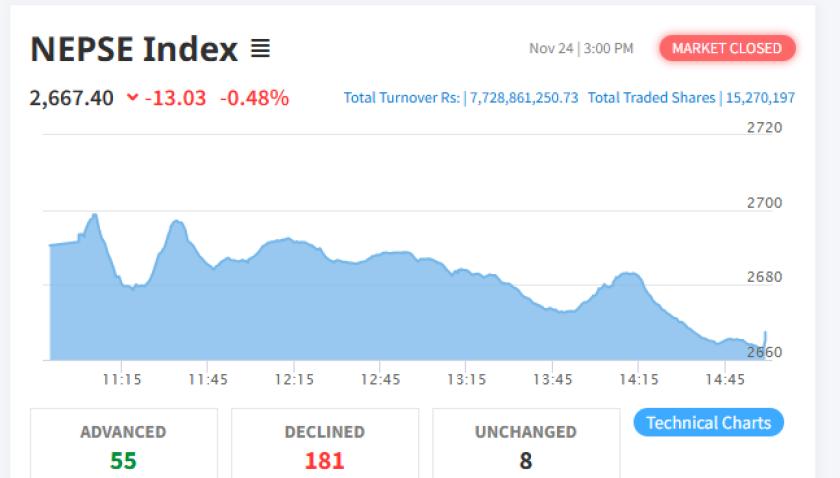Open the Total Turnover Rs link

pyautogui.click(x=461, y=98)
